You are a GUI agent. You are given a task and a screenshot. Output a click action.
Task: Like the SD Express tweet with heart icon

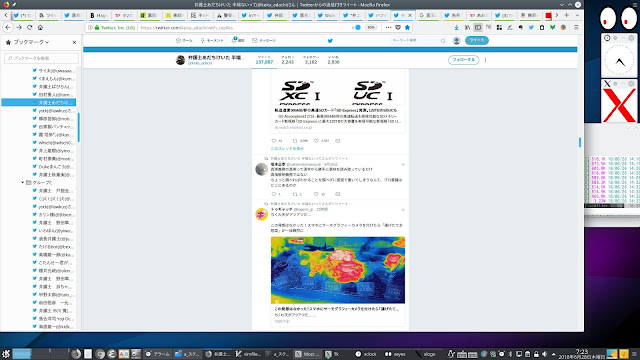(316, 140)
